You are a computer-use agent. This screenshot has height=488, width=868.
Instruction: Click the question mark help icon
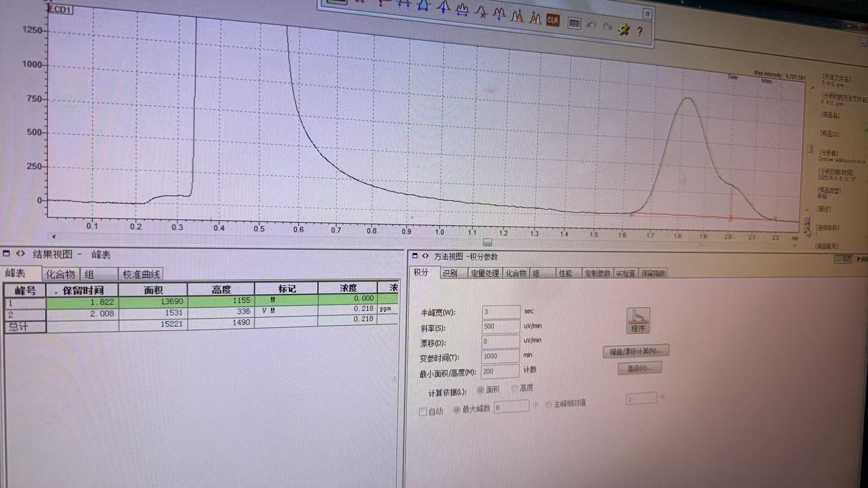point(640,31)
